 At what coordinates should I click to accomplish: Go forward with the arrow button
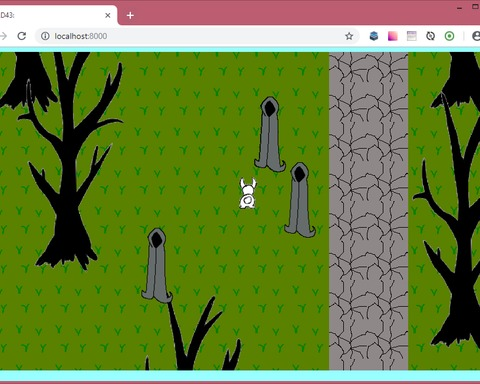[3, 36]
